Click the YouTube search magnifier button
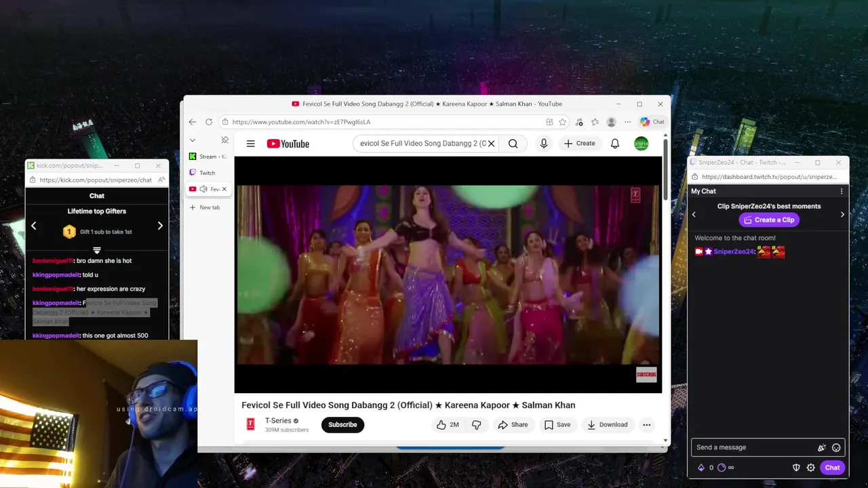The height and width of the screenshot is (488, 868). [513, 144]
